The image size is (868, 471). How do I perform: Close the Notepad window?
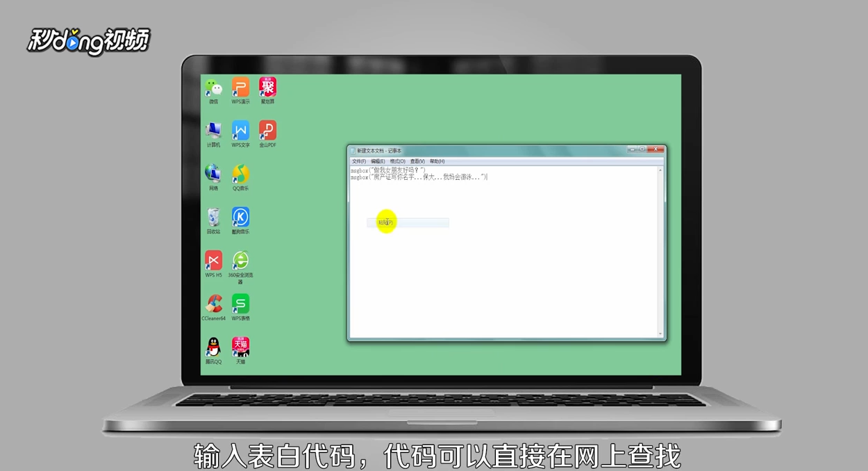(x=655, y=149)
